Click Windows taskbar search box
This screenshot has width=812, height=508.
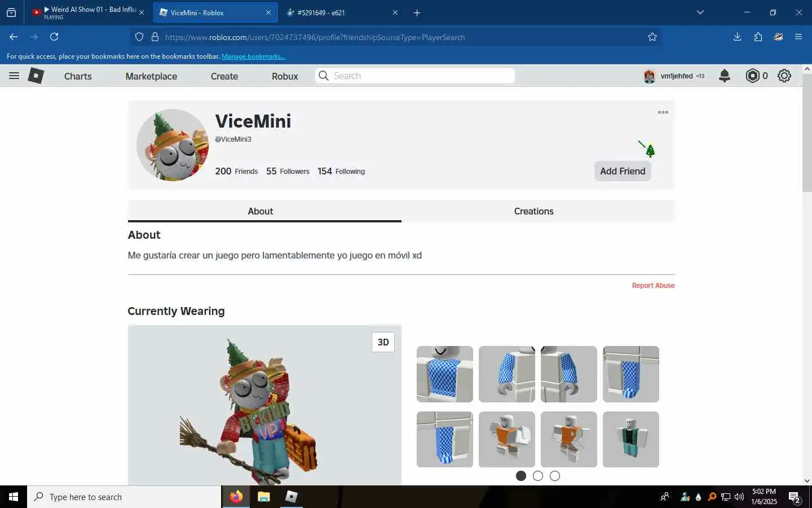click(x=124, y=497)
